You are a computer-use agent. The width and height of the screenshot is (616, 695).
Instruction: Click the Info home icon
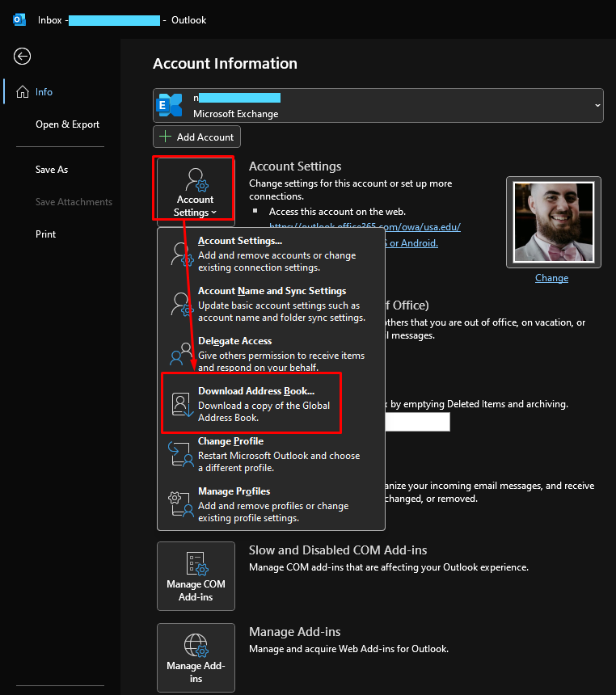pyautogui.click(x=23, y=92)
